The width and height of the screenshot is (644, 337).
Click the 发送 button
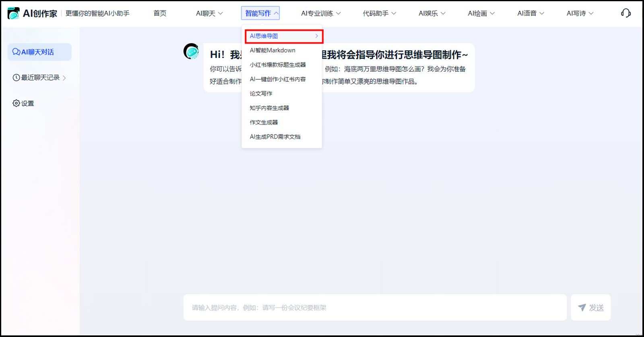(x=590, y=308)
